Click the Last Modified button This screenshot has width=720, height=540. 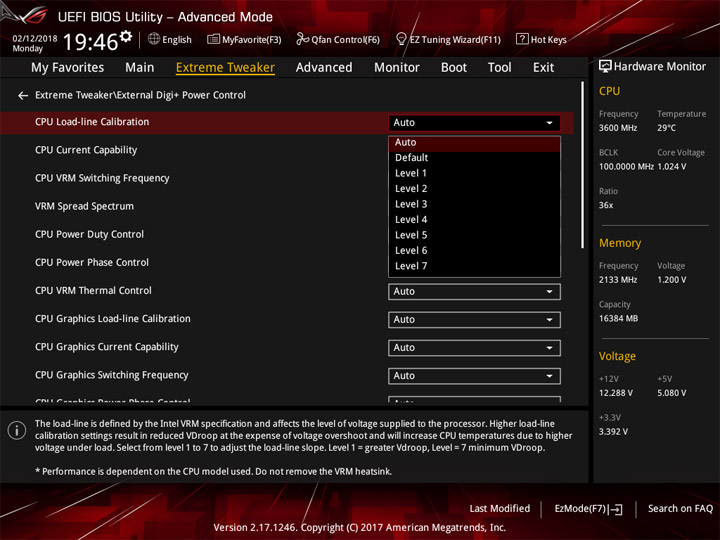point(500,509)
